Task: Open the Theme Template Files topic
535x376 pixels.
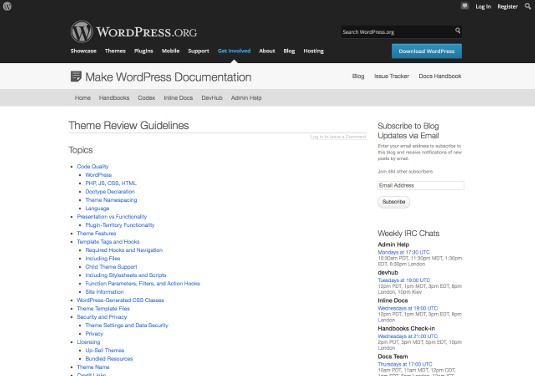Action: [103, 309]
